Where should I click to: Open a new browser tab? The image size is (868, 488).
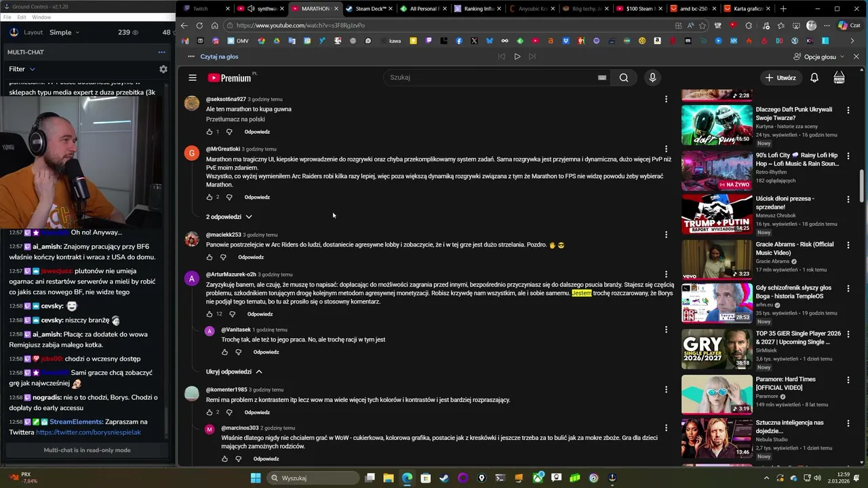point(783,9)
